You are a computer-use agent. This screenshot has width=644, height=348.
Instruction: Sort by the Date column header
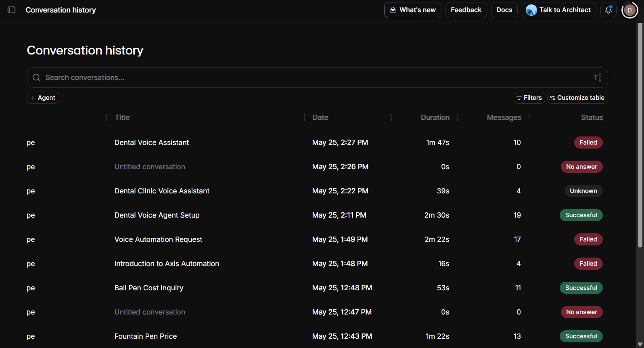coord(320,117)
